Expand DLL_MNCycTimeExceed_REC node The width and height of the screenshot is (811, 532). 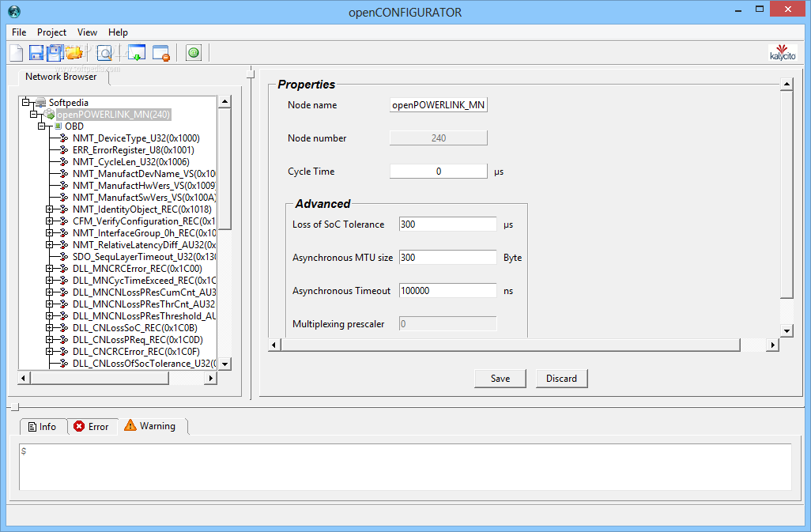[50, 281]
